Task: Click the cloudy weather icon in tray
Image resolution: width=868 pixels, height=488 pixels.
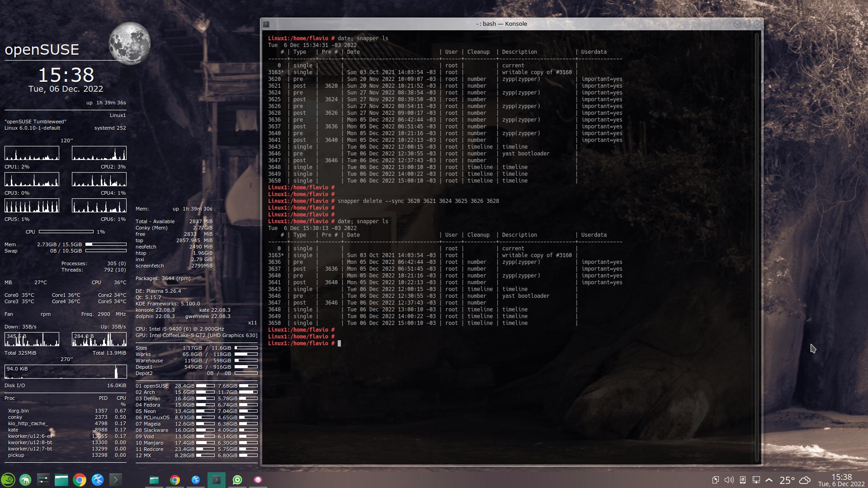Action: [805, 480]
